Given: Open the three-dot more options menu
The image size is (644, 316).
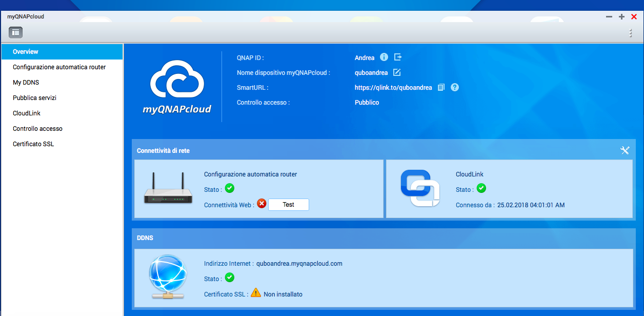Looking at the screenshot, I should [x=630, y=33].
